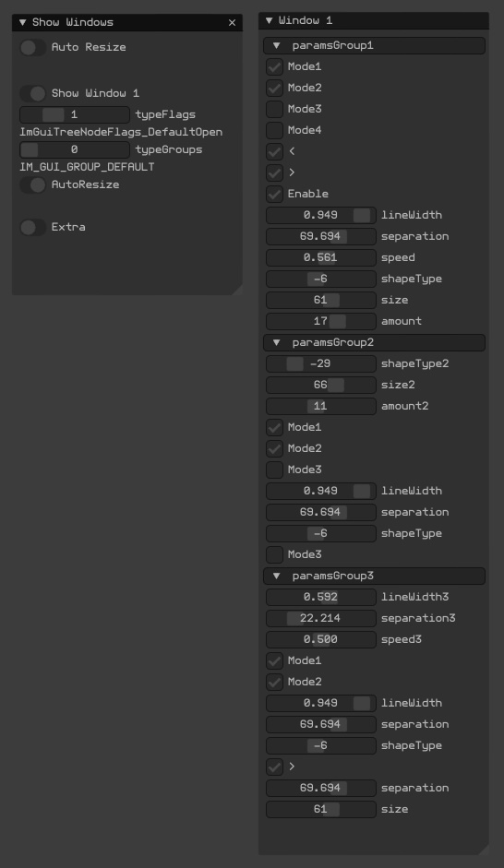Click the lineWidth slider in paramsGroup1
The width and height of the screenshot is (504, 868).
click(321, 215)
